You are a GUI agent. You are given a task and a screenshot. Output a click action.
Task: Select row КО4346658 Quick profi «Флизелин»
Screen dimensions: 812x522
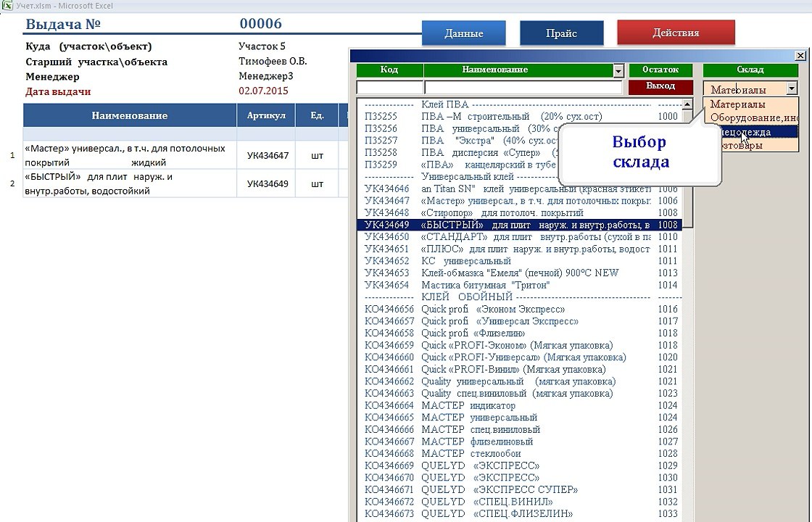point(520,333)
